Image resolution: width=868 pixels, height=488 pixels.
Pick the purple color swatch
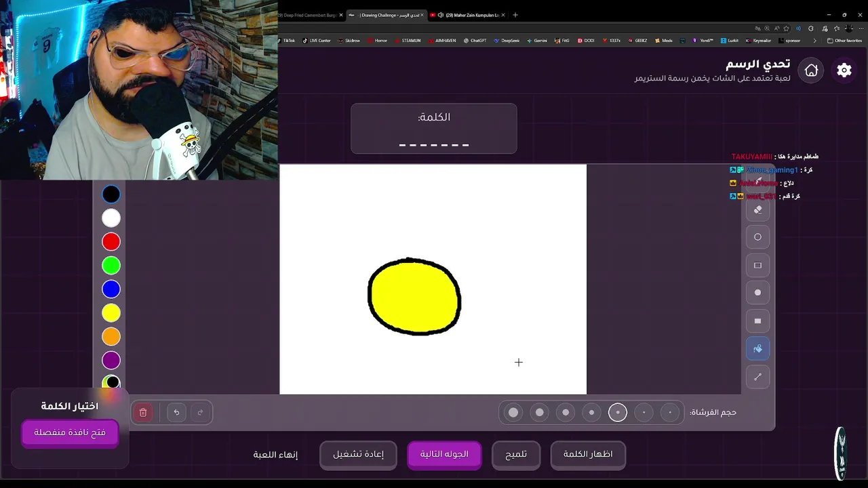point(111,361)
